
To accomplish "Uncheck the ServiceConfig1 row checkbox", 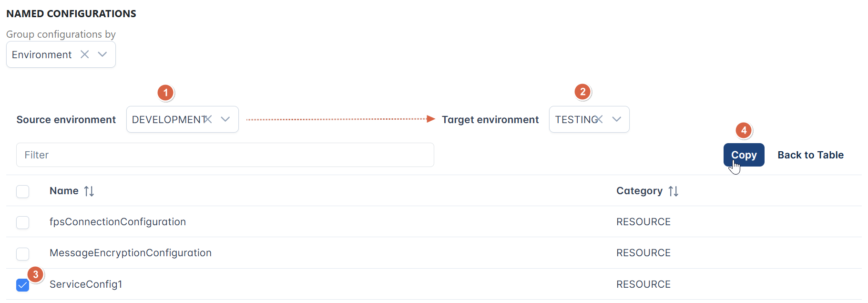I will 22,285.
